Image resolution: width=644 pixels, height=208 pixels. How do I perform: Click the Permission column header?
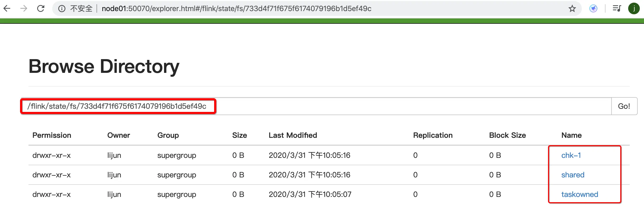[x=52, y=135]
